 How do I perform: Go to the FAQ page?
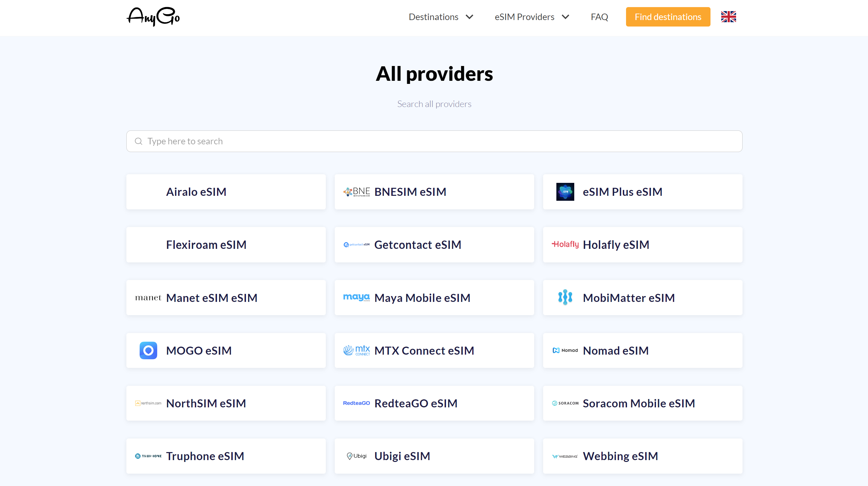(600, 17)
